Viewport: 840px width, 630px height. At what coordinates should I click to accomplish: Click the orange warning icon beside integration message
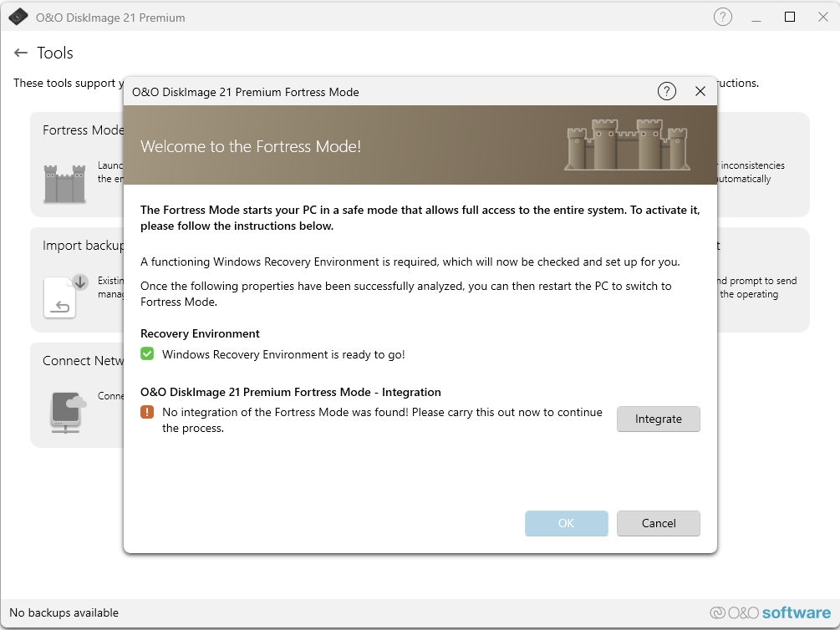pos(147,412)
